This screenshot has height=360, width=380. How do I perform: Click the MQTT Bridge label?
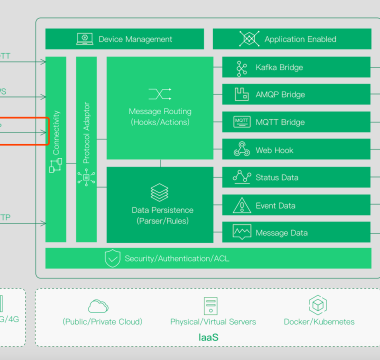point(280,122)
